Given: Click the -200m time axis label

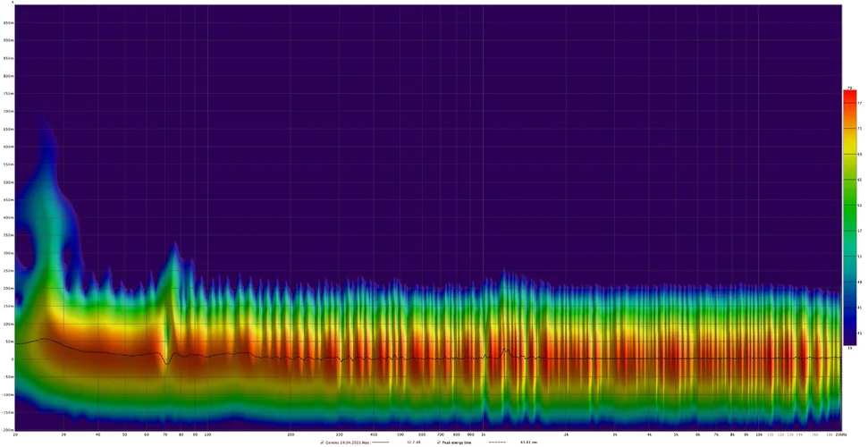Looking at the screenshot, I should coord(7,430).
